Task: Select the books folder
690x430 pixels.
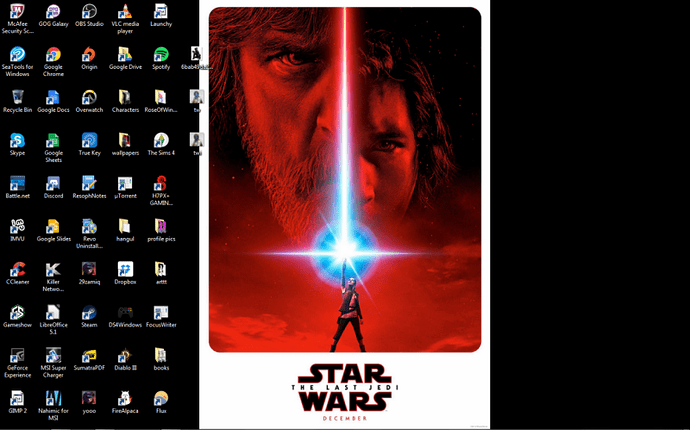Action: click(x=161, y=355)
